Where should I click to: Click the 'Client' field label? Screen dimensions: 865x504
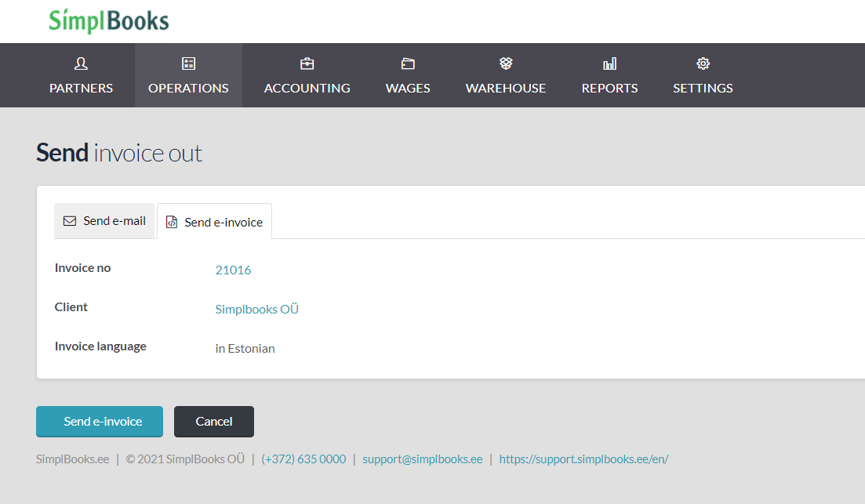71,307
